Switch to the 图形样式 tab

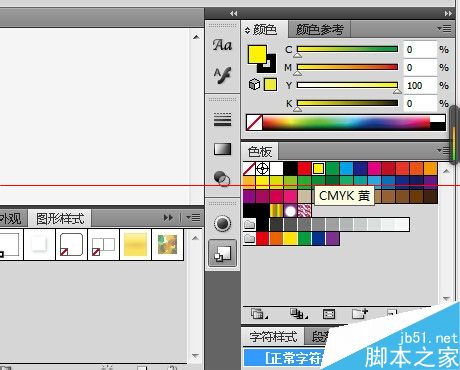coord(60,219)
